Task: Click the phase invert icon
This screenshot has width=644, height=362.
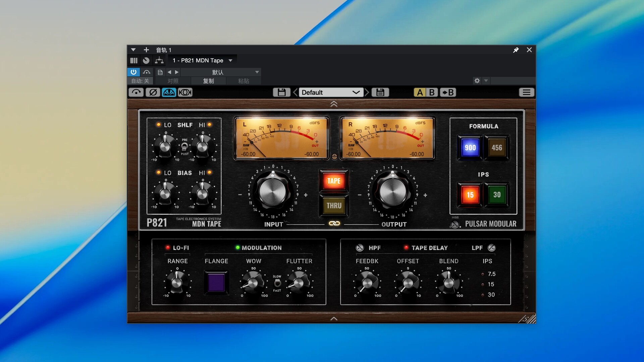Action: click(x=153, y=92)
